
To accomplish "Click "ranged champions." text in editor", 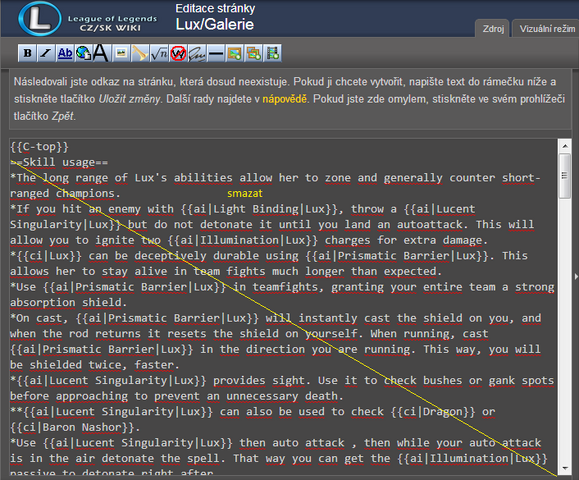I will click(65, 193).
